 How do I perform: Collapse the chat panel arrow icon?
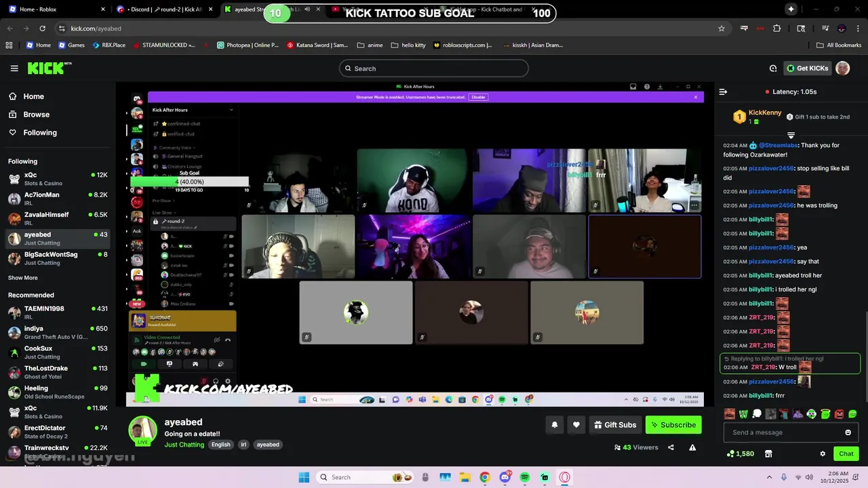(723, 91)
